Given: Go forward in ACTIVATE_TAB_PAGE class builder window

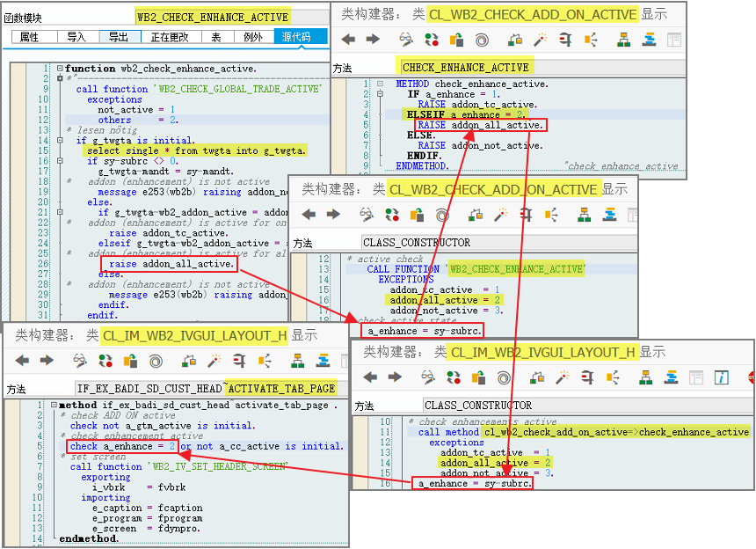Looking at the screenshot, I should click(x=47, y=360).
